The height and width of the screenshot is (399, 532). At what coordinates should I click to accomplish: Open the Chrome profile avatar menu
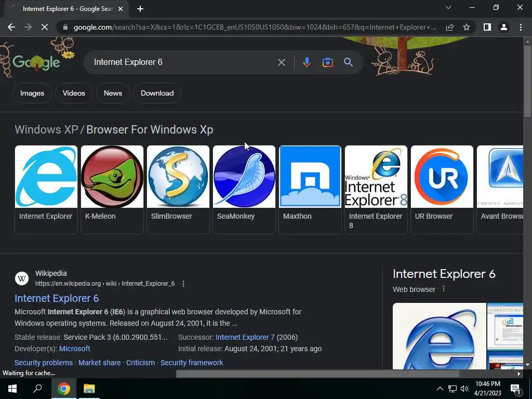(504, 27)
